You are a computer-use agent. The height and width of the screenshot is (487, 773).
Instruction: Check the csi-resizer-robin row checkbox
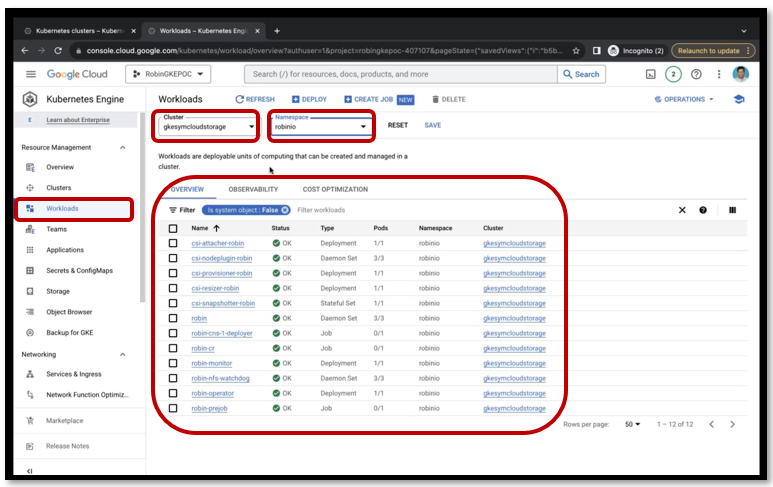coord(173,288)
